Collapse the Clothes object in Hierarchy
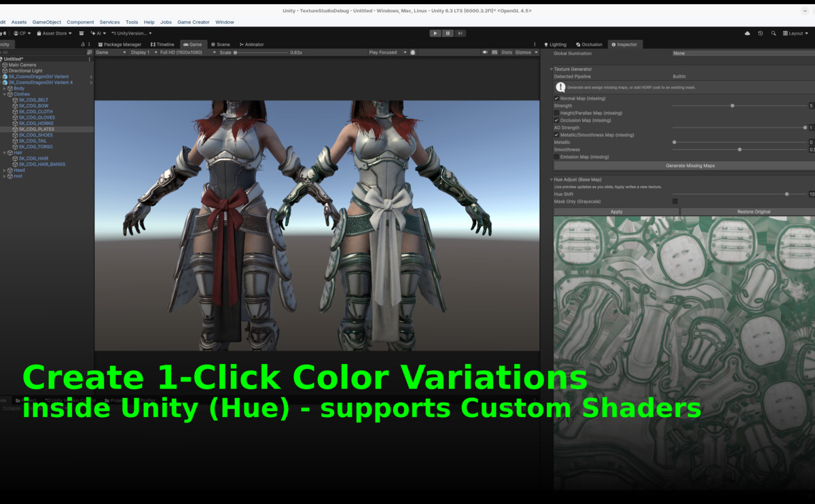Screen dimensions: 815x504 tap(5, 94)
